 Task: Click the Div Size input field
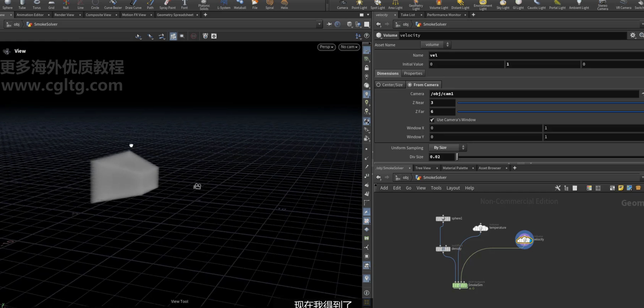[x=441, y=157]
